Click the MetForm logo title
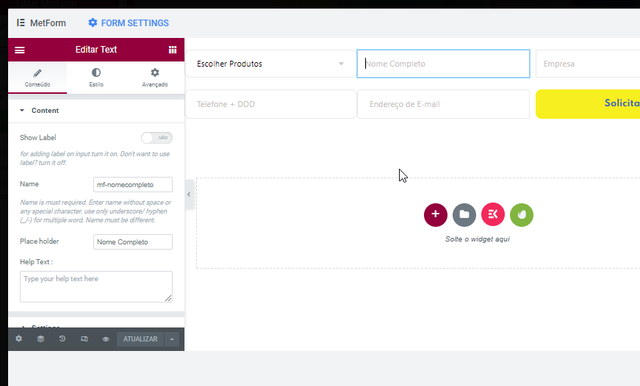The image size is (640, 386). click(x=41, y=23)
